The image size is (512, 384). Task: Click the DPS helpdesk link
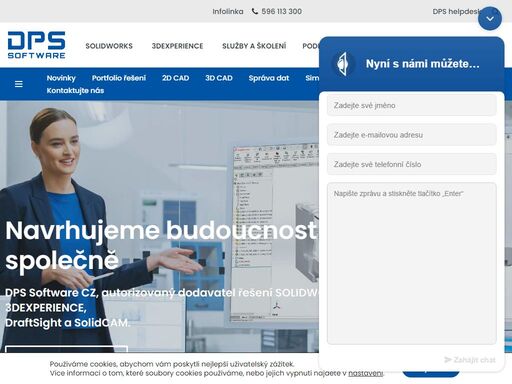click(x=457, y=11)
